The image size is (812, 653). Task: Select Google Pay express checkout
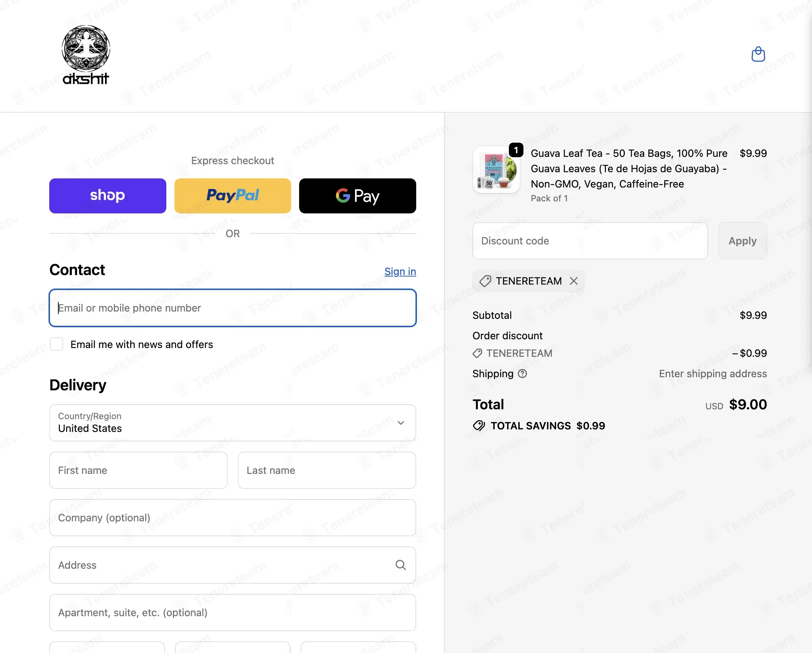click(357, 196)
